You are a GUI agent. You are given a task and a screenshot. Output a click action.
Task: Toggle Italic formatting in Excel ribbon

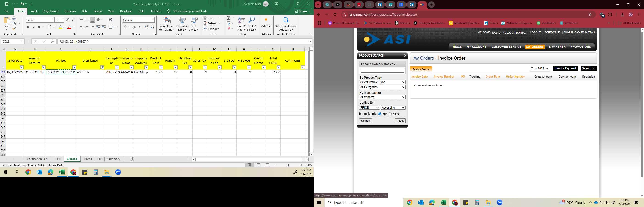point(34,27)
